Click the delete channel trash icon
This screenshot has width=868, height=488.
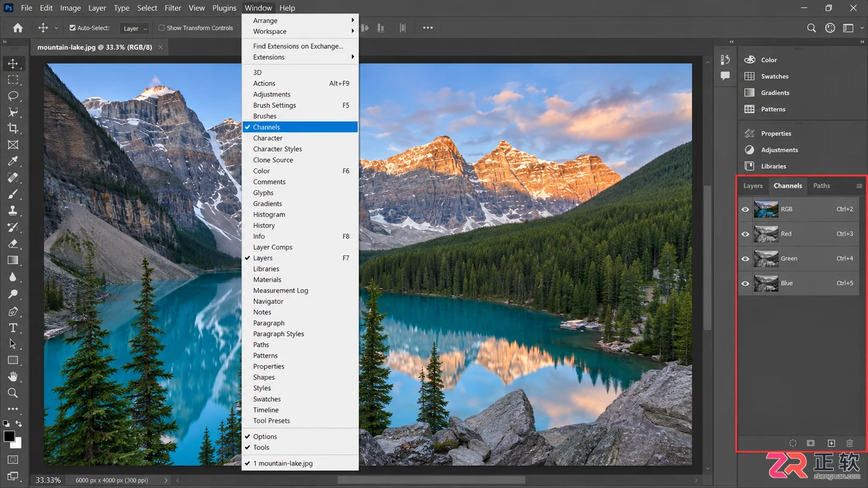click(850, 443)
